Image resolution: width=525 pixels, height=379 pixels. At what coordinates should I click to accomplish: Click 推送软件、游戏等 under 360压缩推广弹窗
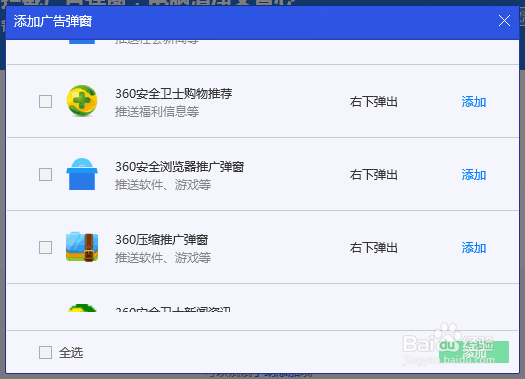click(163, 257)
